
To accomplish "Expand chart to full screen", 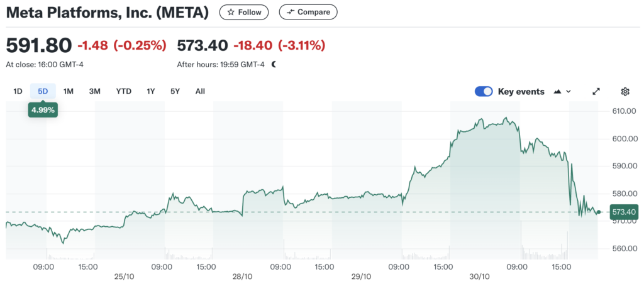I will (596, 92).
